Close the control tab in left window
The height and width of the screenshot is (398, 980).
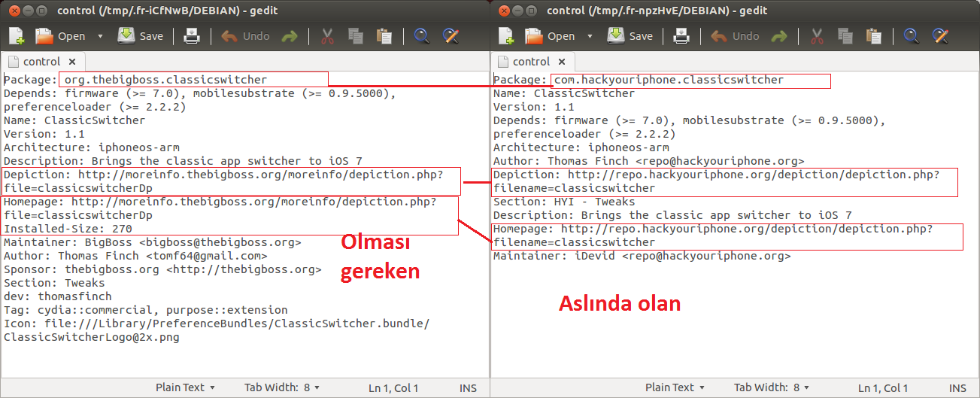click(x=72, y=62)
